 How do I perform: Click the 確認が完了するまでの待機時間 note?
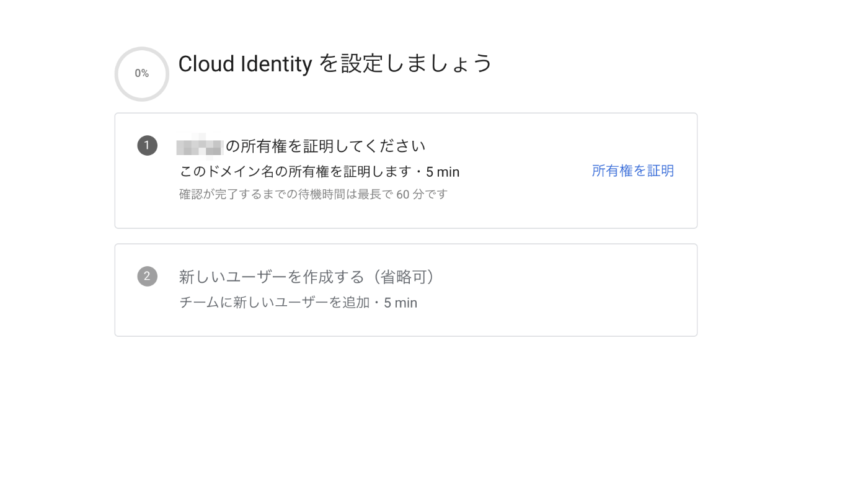point(313,194)
